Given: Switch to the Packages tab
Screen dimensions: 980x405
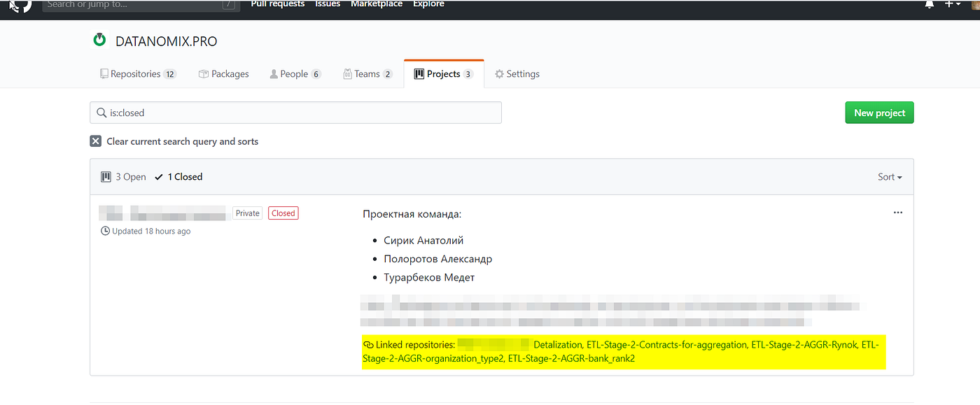Looking at the screenshot, I should point(224,74).
